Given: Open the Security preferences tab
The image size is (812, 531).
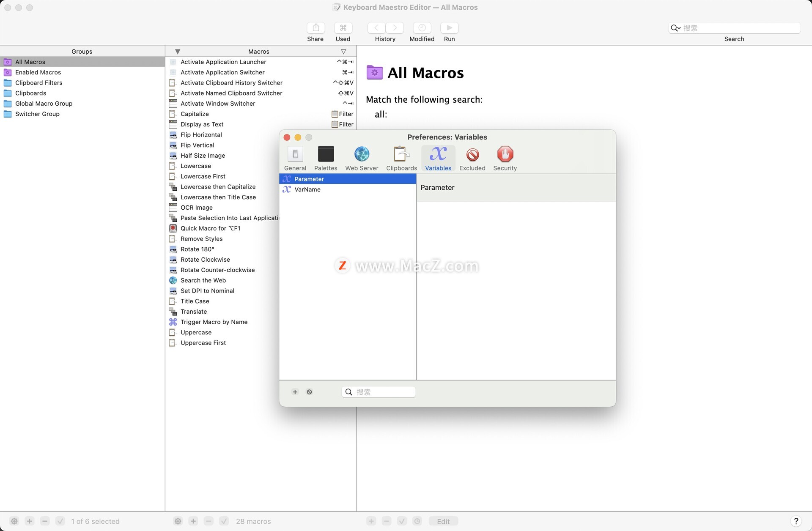Looking at the screenshot, I should coord(505,159).
